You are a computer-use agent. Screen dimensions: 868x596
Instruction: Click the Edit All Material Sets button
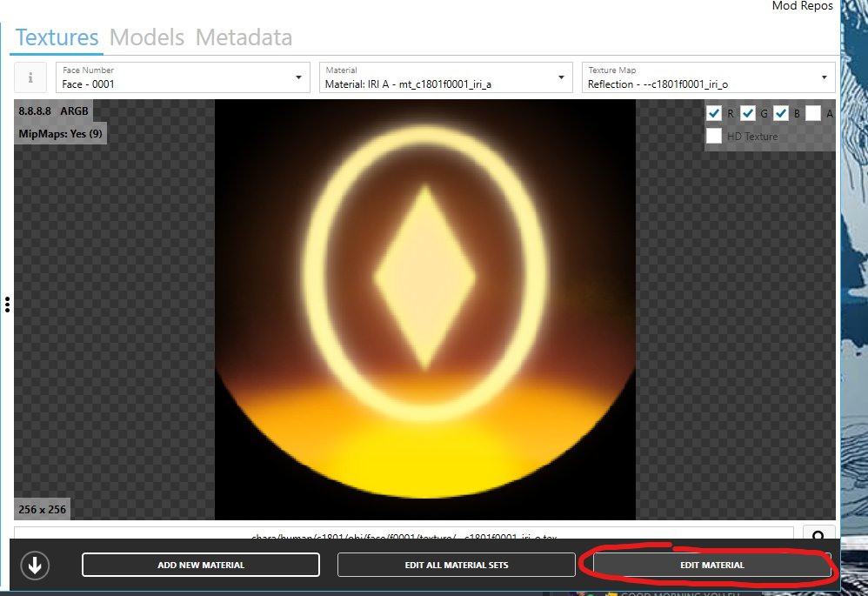tap(456, 565)
